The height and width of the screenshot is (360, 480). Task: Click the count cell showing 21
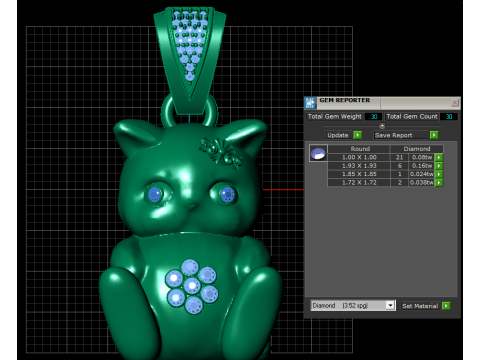click(399, 157)
